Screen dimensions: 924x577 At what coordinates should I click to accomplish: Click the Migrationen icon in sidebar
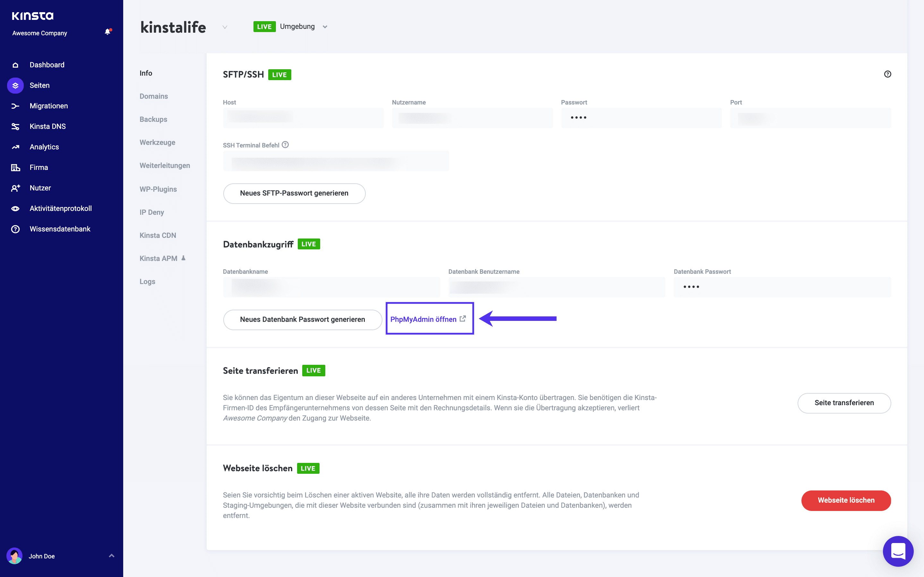tap(17, 106)
